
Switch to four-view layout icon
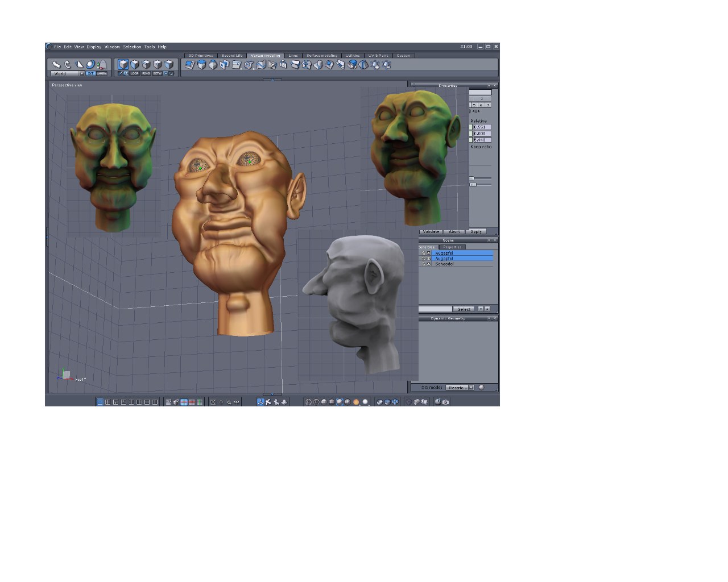coord(107,402)
